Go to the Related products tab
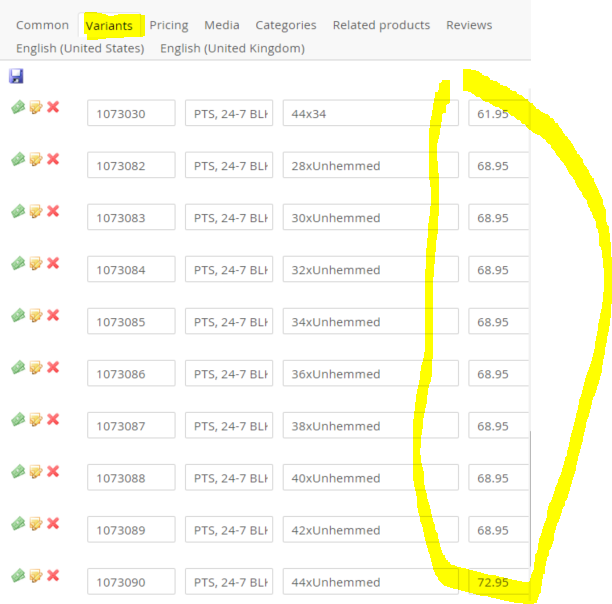This screenshot has width=612, height=604. 381,25
